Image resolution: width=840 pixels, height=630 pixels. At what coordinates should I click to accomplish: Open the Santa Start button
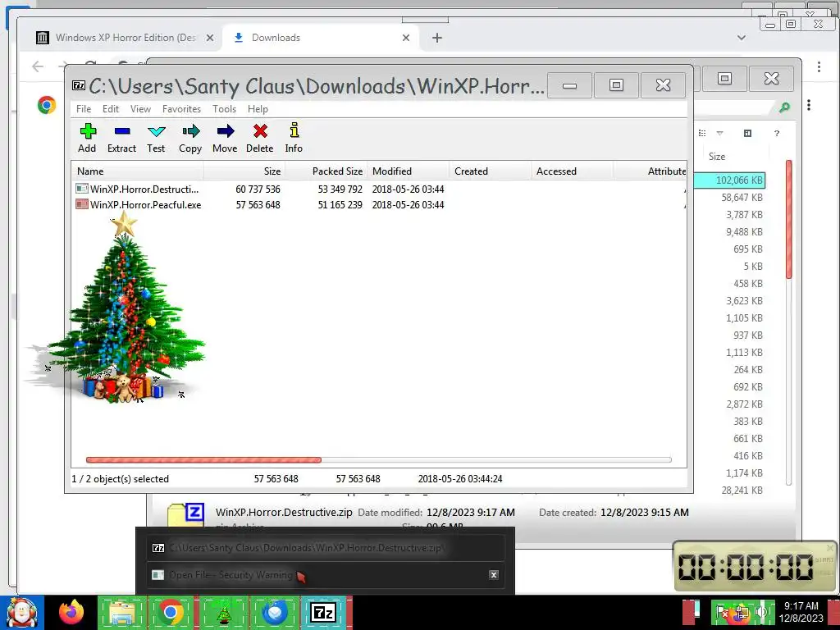click(x=21, y=613)
